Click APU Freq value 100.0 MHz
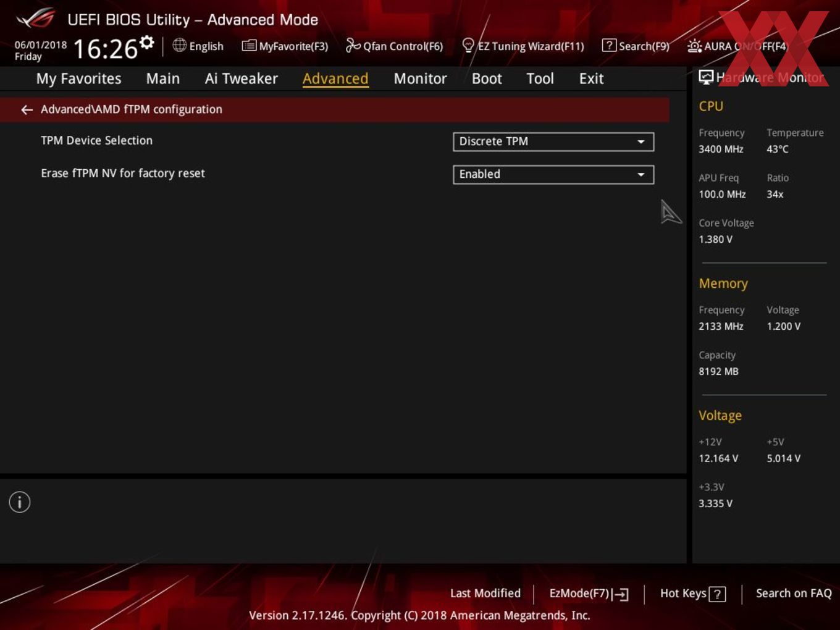This screenshot has width=840, height=630. pos(722,195)
